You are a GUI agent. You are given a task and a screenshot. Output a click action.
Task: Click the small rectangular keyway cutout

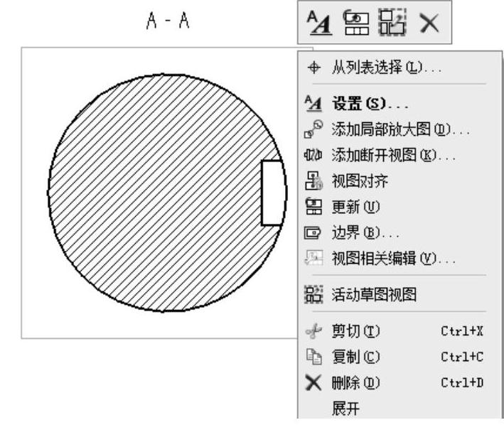[272, 193]
